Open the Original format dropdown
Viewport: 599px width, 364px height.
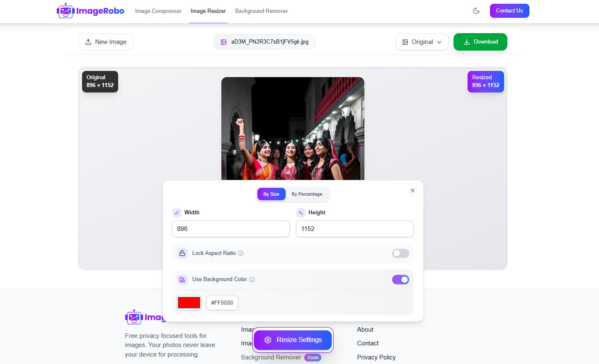(x=422, y=42)
